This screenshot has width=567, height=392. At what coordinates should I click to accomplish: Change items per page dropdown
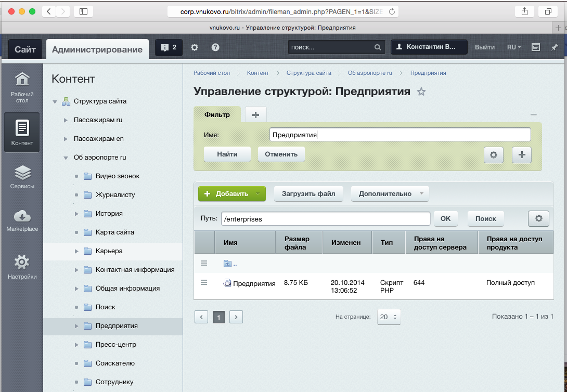tap(389, 317)
